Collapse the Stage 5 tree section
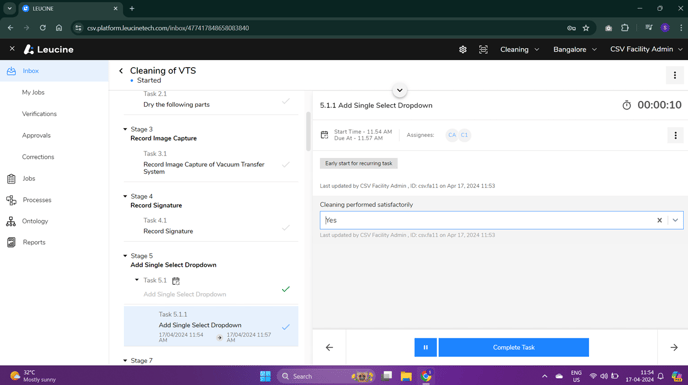 [x=125, y=256]
